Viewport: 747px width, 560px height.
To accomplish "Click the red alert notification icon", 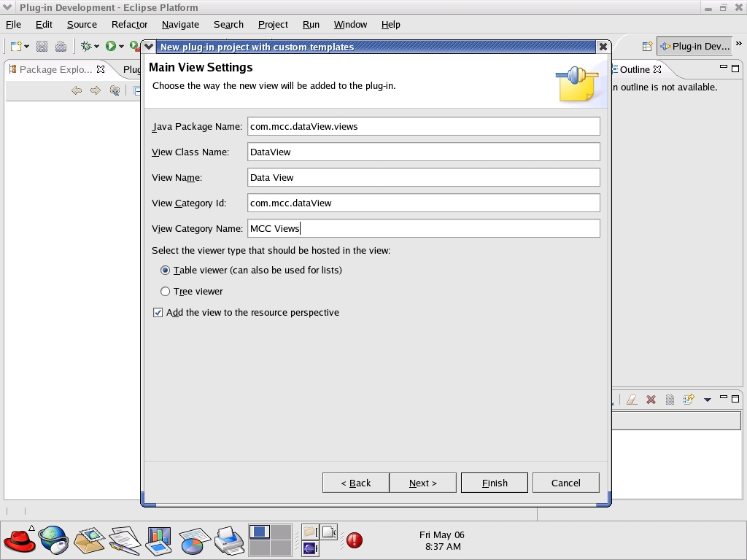I will [x=355, y=540].
